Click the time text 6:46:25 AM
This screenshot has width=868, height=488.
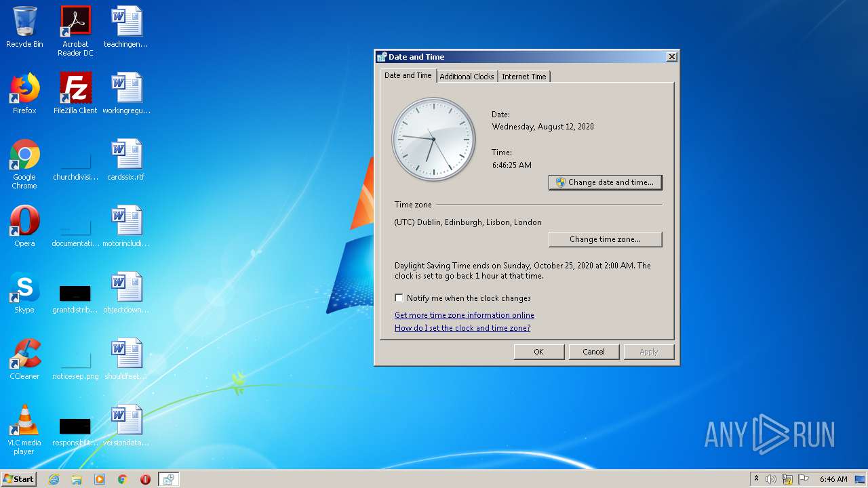[x=512, y=165]
